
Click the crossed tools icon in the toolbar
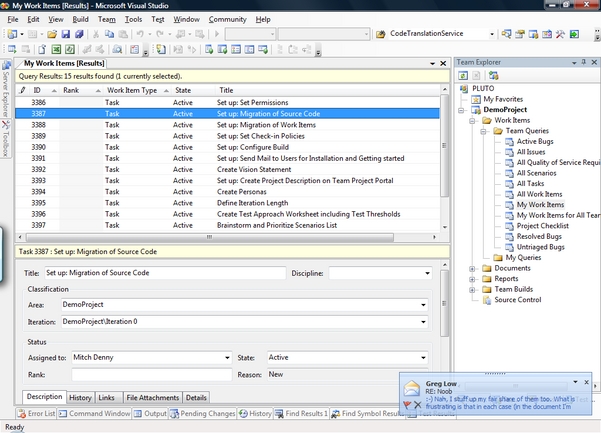(x=560, y=34)
